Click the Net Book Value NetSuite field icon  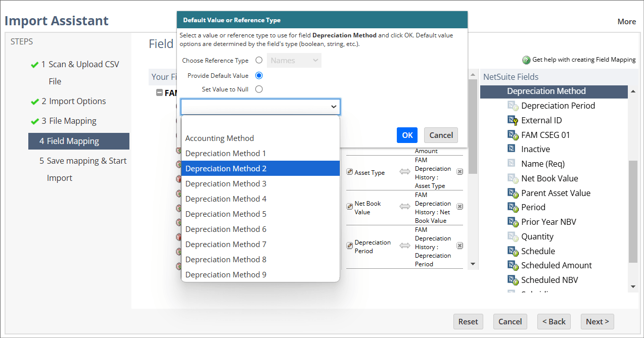513,178
